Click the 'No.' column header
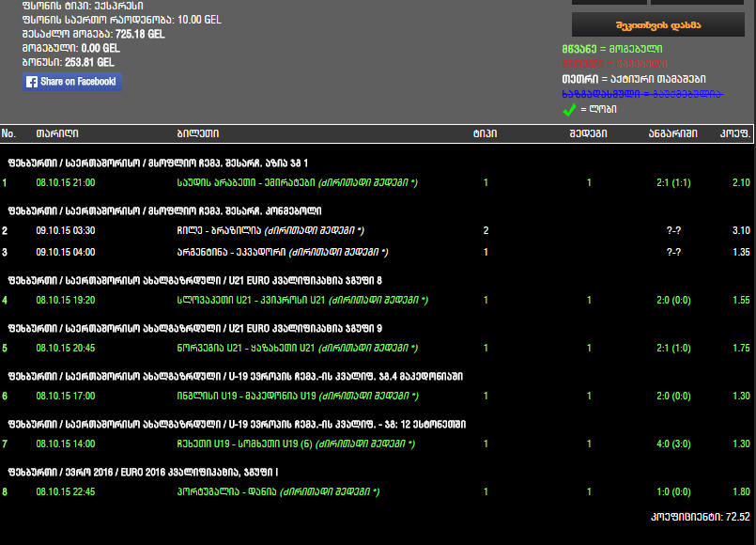 [x=8, y=133]
